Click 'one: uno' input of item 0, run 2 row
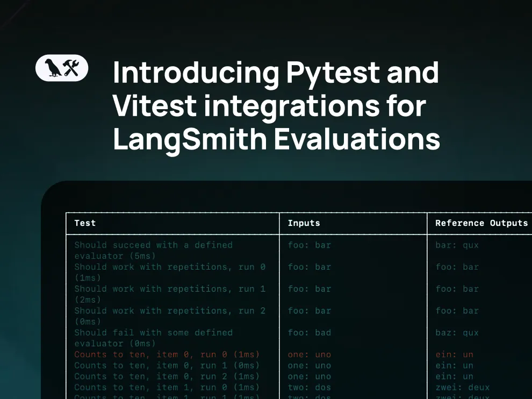This screenshot has height=399, width=532. [310, 376]
